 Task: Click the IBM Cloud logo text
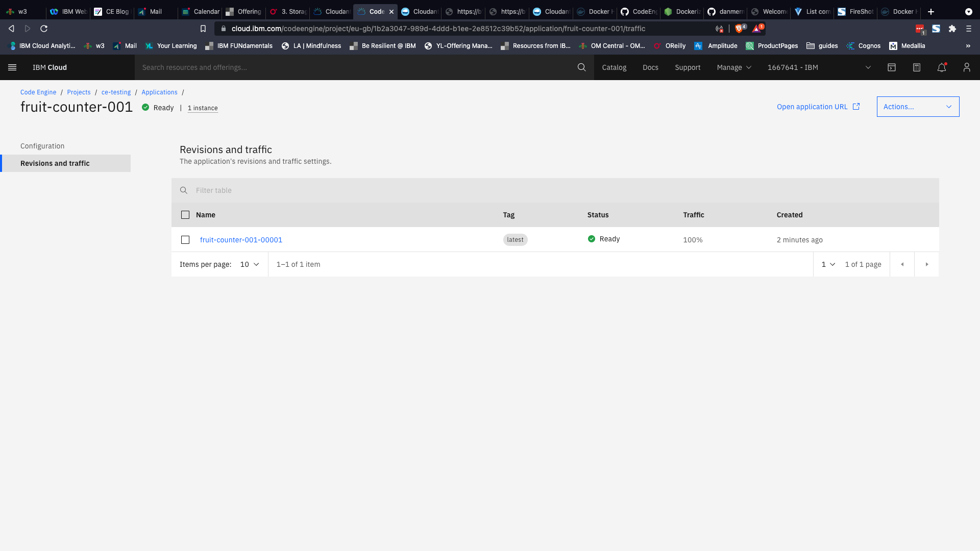(50, 67)
